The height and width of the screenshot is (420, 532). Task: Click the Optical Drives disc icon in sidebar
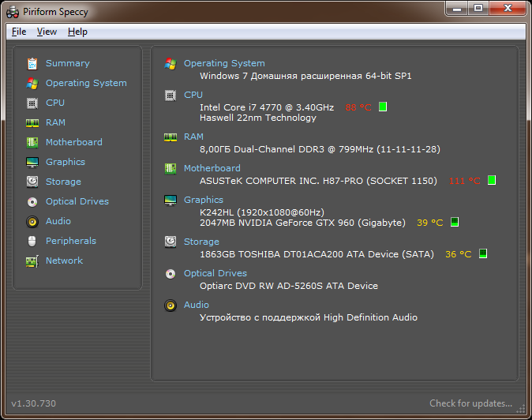coord(32,202)
